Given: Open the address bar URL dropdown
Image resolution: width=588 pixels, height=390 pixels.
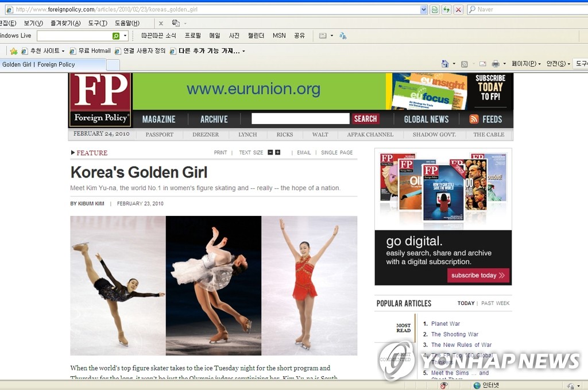Looking at the screenshot, I should pyautogui.click(x=424, y=10).
